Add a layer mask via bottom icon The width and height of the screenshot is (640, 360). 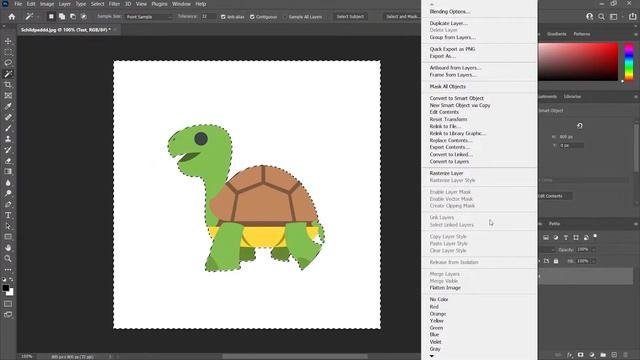[x=580, y=355]
